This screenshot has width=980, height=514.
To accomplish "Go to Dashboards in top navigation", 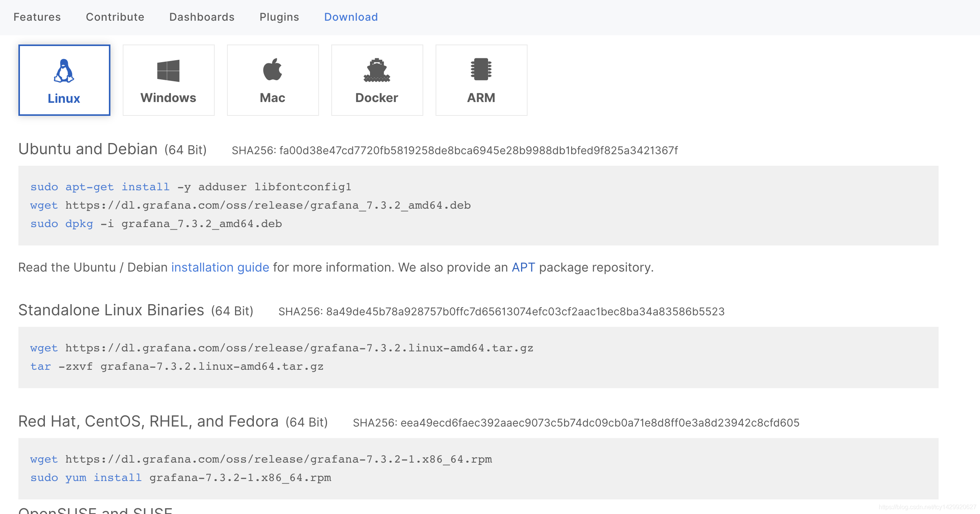I will 202,17.
